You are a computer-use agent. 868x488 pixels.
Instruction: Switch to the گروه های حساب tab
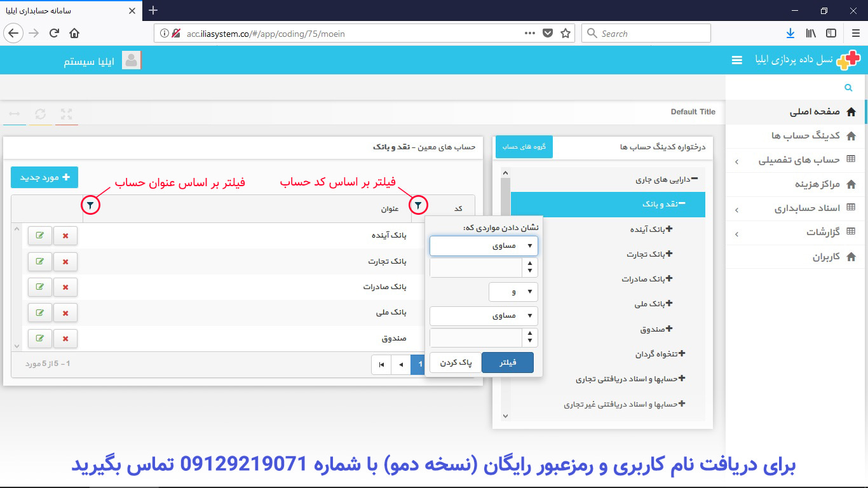(x=524, y=146)
